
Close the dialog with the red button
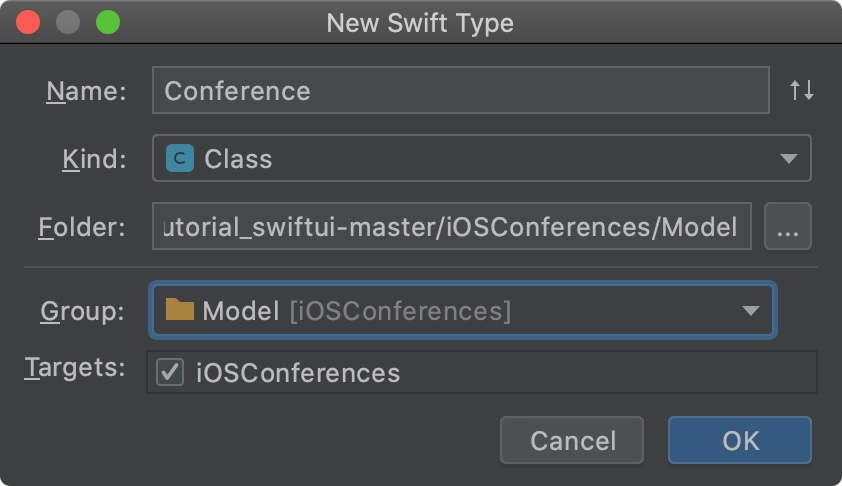point(28,23)
